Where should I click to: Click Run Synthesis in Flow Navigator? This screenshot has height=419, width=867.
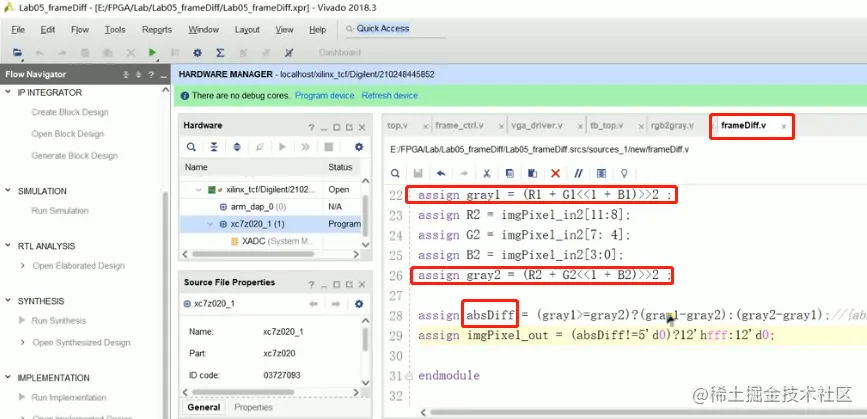pyautogui.click(x=58, y=321)
